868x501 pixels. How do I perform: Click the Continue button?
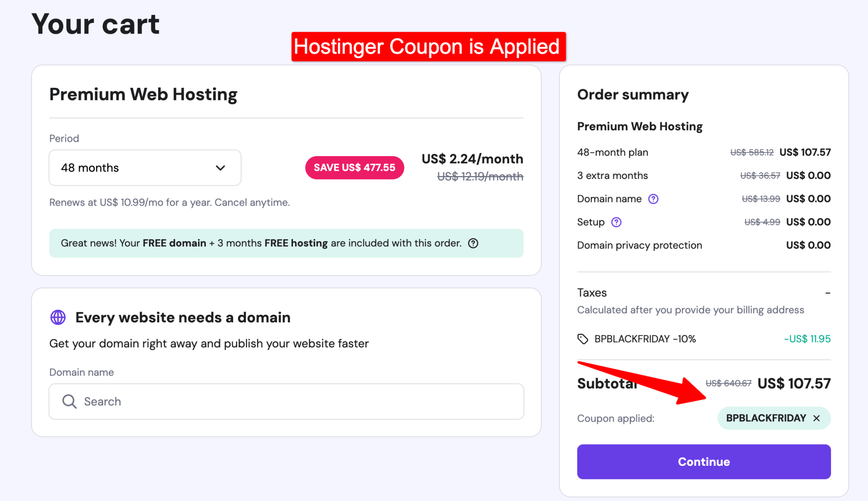coord(704,462)
